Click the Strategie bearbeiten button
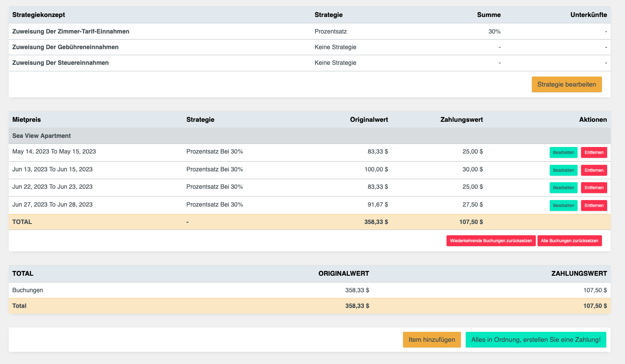Image resolution: width=625 pixels, height=364 pixels. point(566,84)
